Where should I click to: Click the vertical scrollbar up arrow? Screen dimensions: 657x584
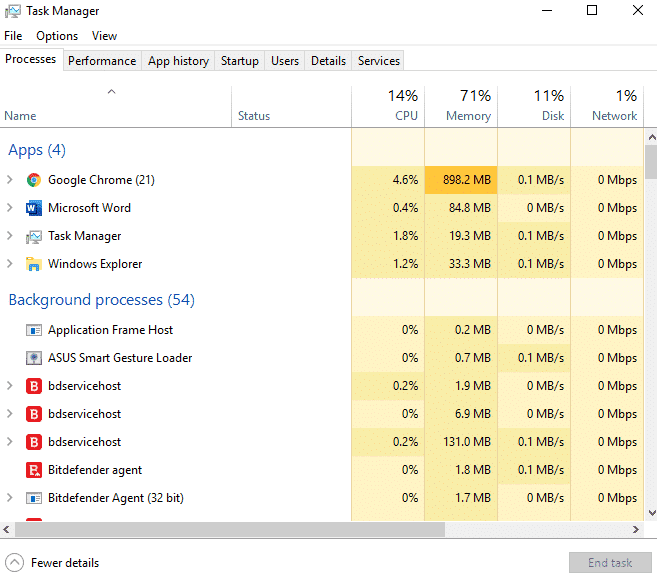652,137
